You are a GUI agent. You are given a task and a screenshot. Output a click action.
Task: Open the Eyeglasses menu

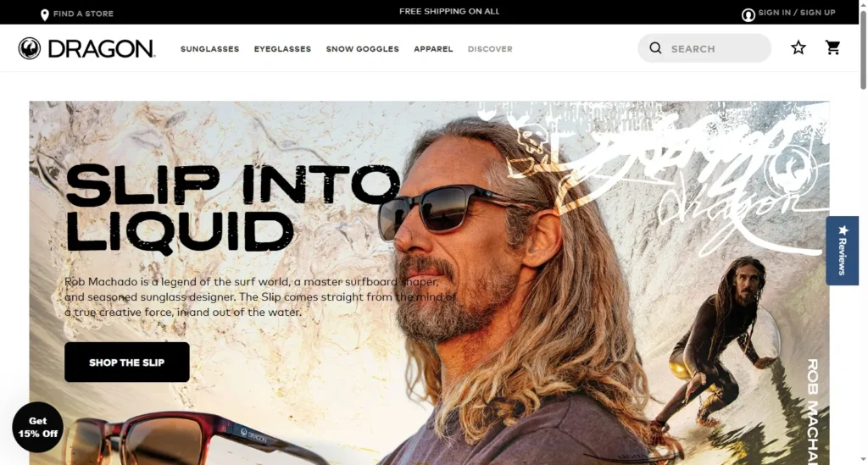coord(282,48)
